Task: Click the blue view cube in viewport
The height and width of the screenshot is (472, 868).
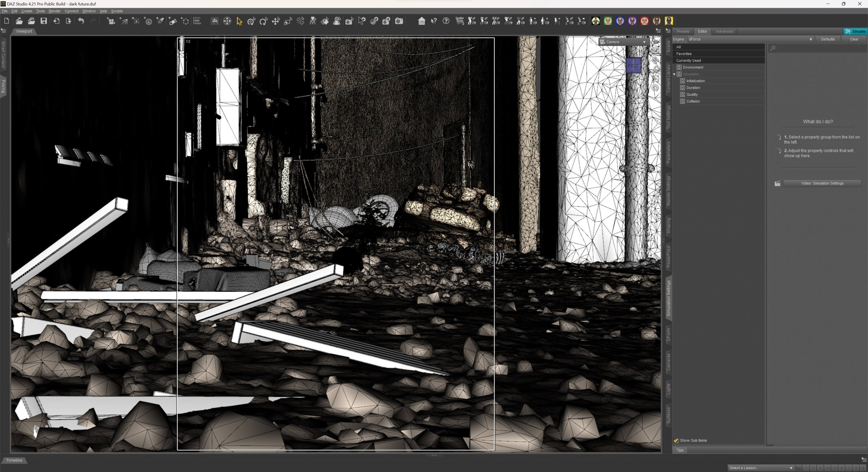Action: pyautogui.click(x=633, y=65)
